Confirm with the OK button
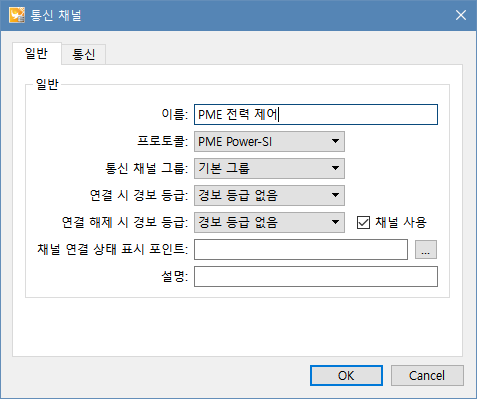477x399 pixels. coord(346,376)
